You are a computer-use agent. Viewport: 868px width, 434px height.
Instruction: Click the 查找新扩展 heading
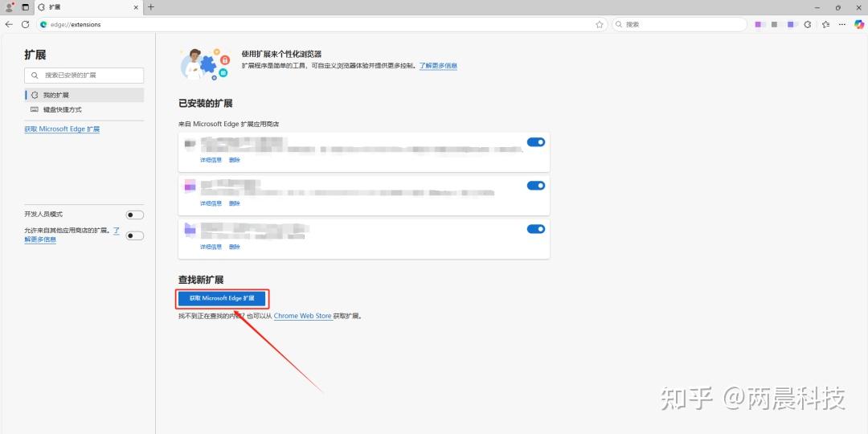click(x=201, y=280)
